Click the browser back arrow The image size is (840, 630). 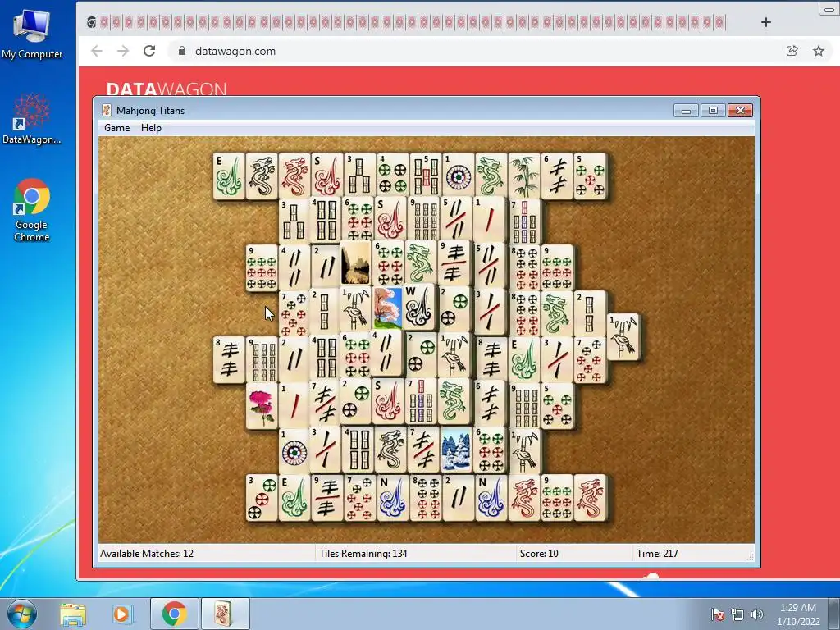[97, 51]
